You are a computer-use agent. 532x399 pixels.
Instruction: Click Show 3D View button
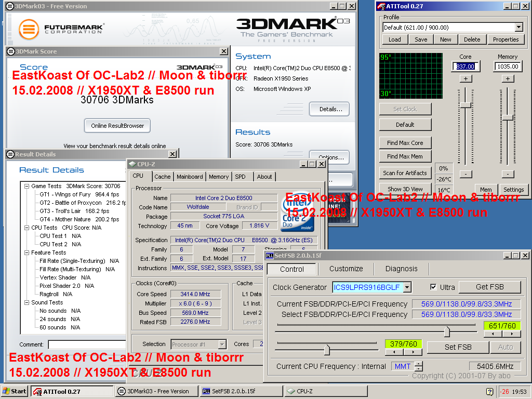[405, 189]
